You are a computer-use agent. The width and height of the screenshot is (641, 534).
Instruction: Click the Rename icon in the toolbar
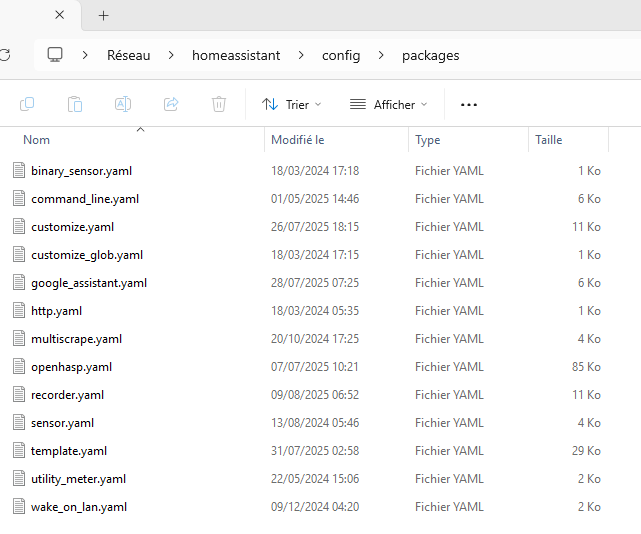pos(123,104)
